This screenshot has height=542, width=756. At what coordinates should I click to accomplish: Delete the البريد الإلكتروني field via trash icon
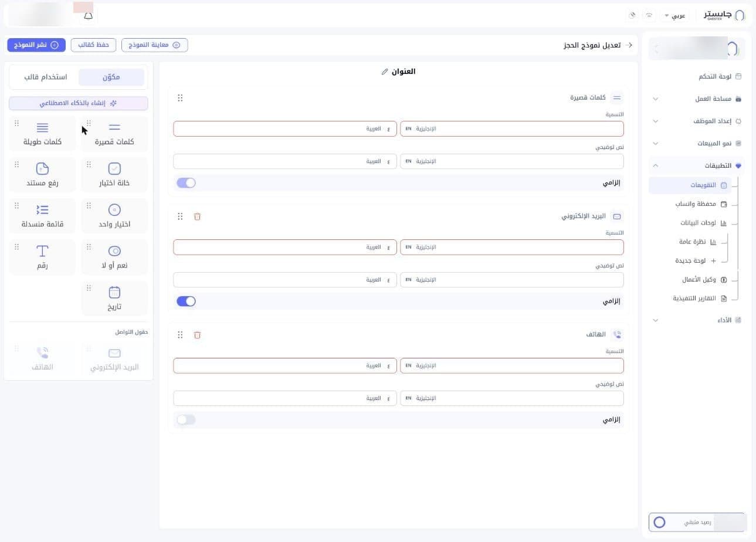(197, 216)
